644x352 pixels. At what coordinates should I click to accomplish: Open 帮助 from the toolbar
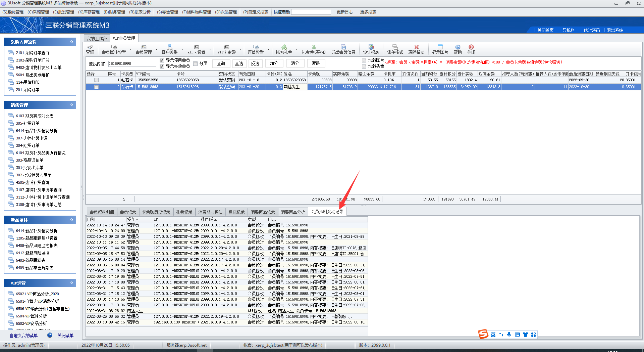458,49
